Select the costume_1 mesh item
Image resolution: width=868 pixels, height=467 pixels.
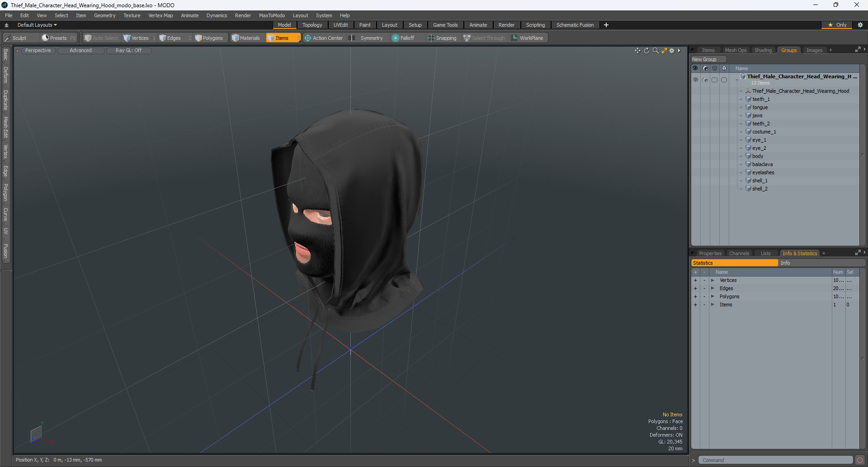point(764,132)
